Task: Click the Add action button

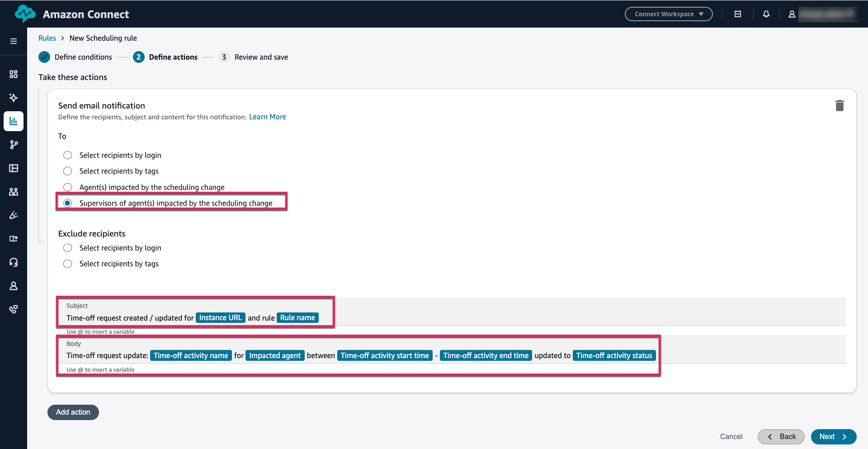Action: pos(73,412)
